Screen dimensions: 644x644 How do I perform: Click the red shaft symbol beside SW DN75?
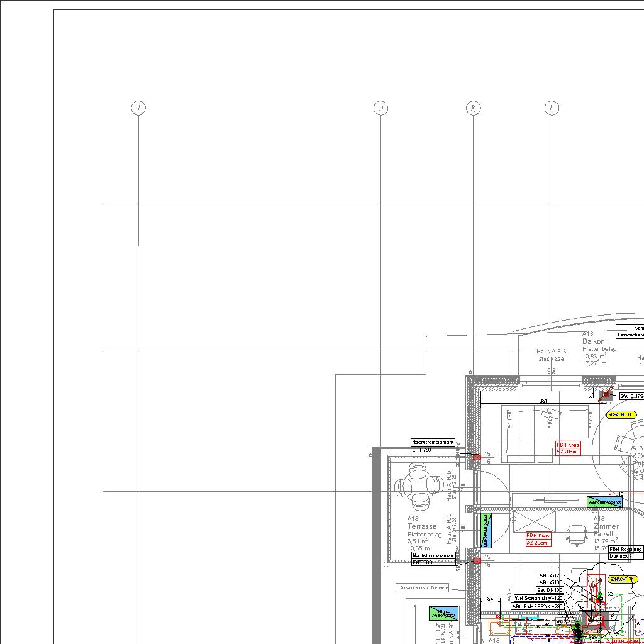(x=606, y=395)
